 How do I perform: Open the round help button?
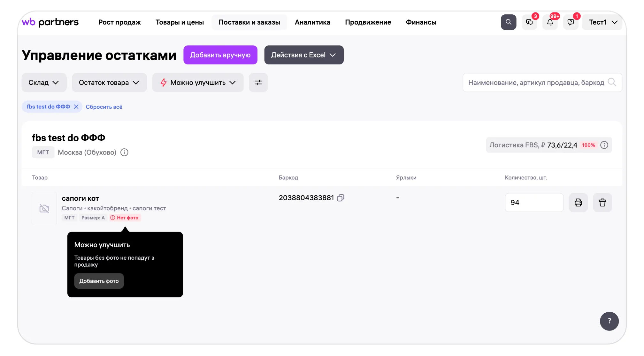click(609, 321)
